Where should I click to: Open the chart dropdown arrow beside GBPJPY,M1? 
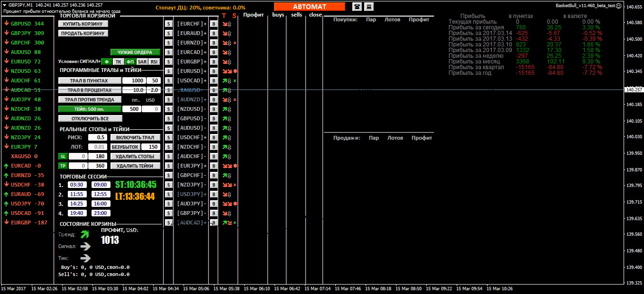4,5
